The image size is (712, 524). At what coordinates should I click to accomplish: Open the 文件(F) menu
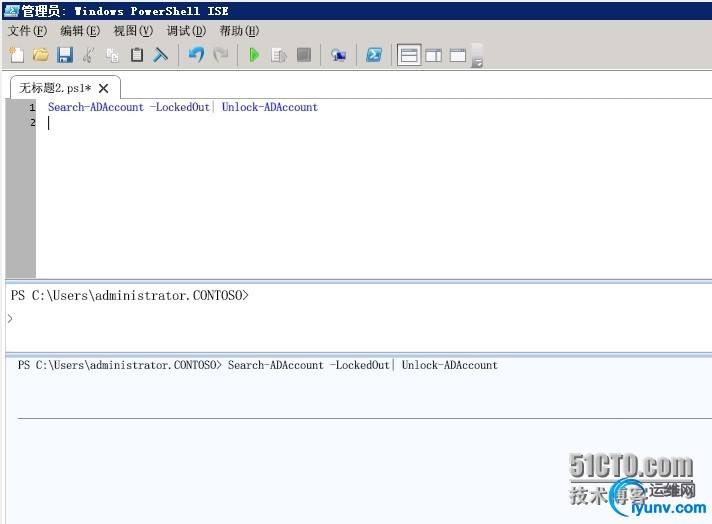(27, 31)
